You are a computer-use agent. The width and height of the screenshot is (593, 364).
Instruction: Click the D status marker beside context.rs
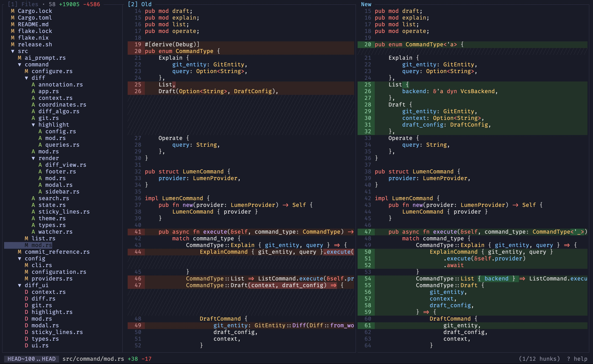pos(26,292)
